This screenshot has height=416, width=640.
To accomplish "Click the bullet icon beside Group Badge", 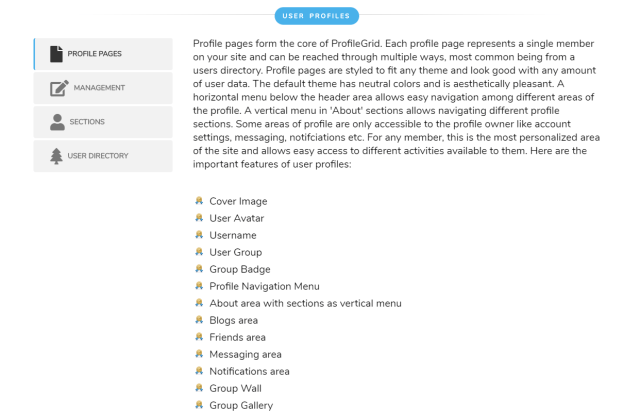I will coord(199,269).
